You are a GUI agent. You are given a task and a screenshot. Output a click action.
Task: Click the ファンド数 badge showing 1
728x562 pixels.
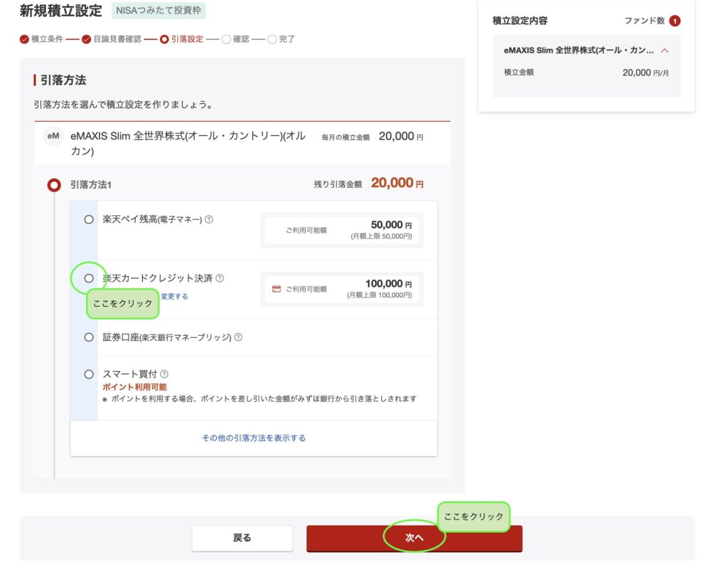(675, 21)
